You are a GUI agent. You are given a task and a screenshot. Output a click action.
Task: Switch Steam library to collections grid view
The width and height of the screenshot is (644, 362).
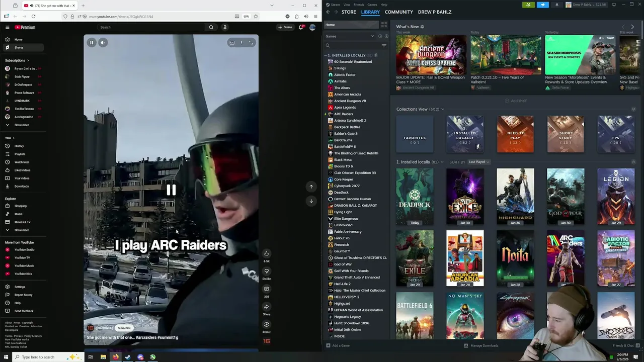(384, 25)
